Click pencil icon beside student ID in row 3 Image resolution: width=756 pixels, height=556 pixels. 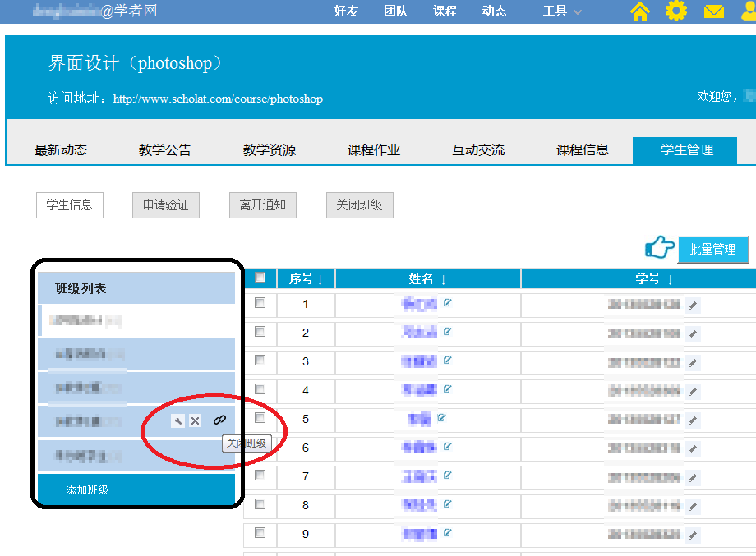coord(693,363)
